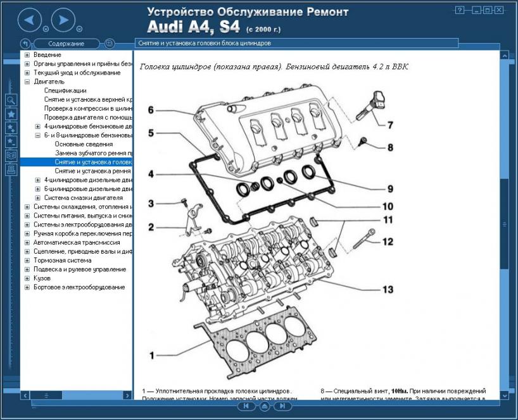This screenshot has height=420, width=518.
Task: Select Тормозная система item
Action: tap(63, 261)
